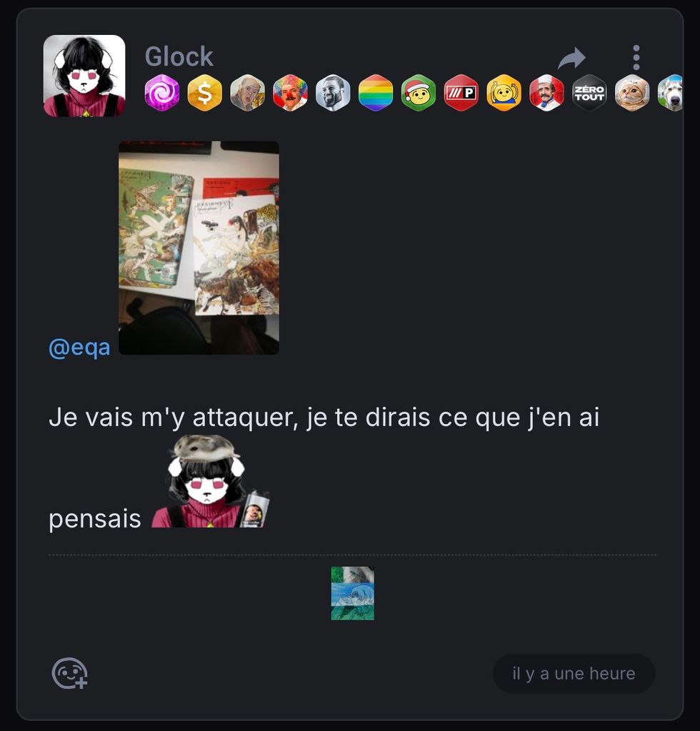Open the manga books photo attachment
The image size is (700, 731).
point(199,248)
